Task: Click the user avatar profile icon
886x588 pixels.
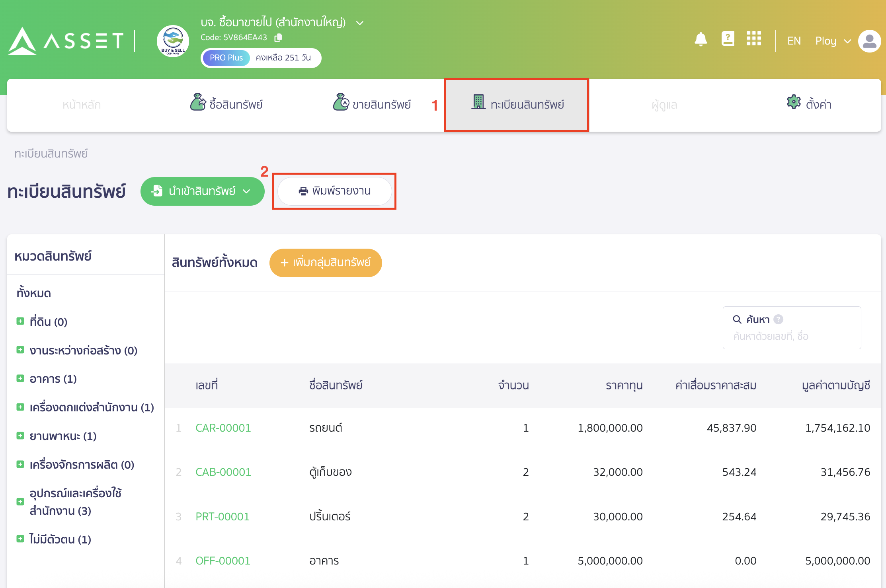Action: point(869,41)
